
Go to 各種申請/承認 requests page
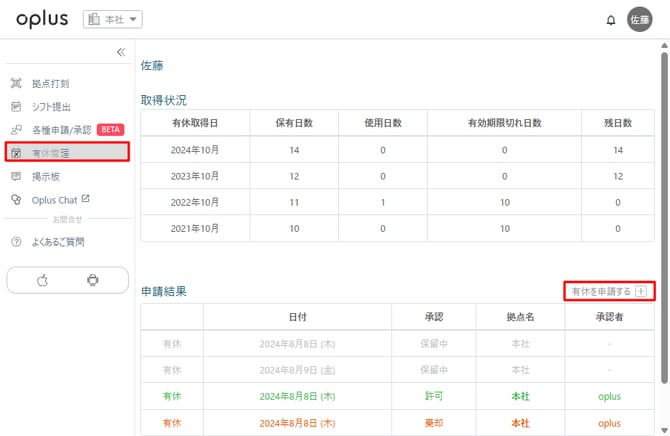click(62, 129)
